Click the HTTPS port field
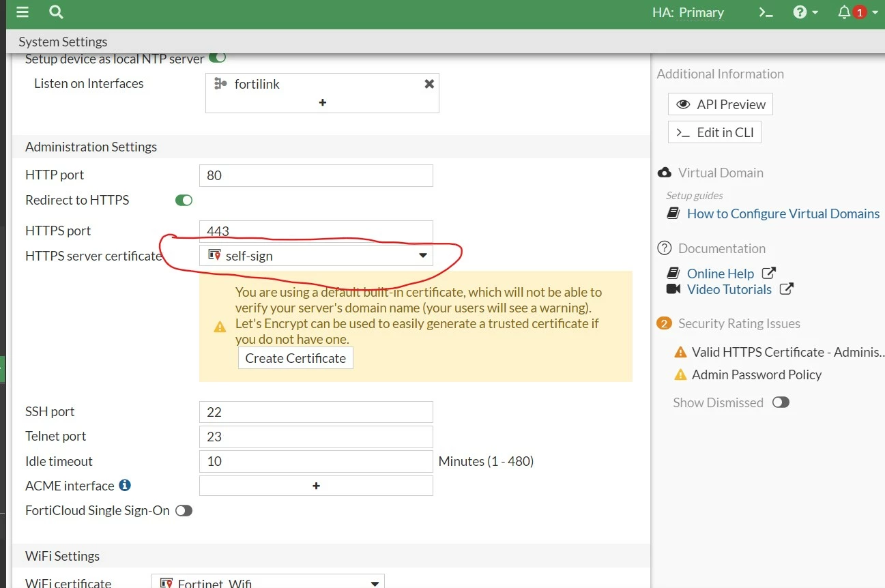The image size is (885, 588). coord(316,231)
